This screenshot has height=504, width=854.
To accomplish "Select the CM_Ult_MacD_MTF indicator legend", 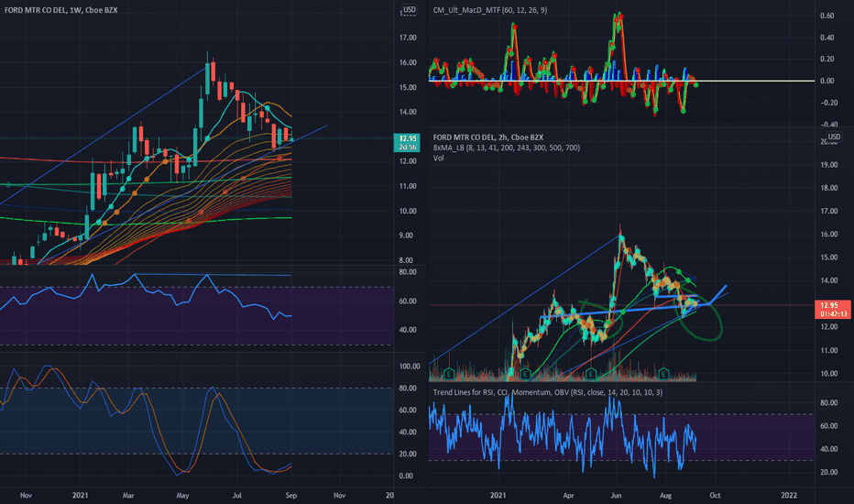I will [489, 10].
